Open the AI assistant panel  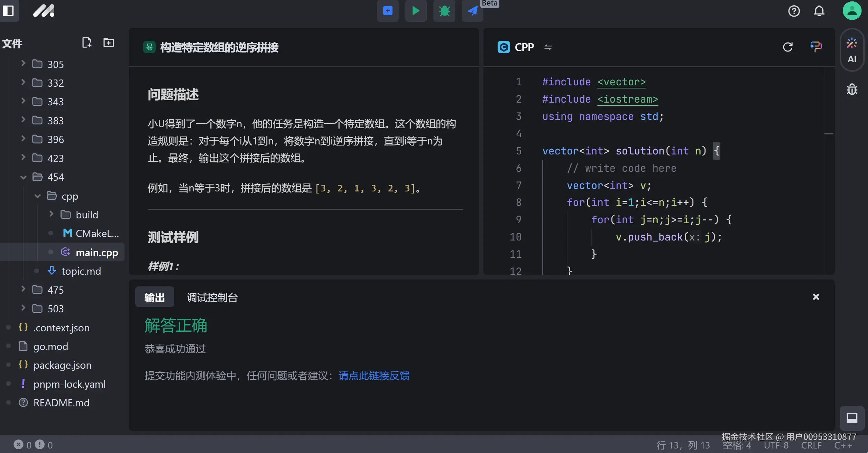point(852,50)
